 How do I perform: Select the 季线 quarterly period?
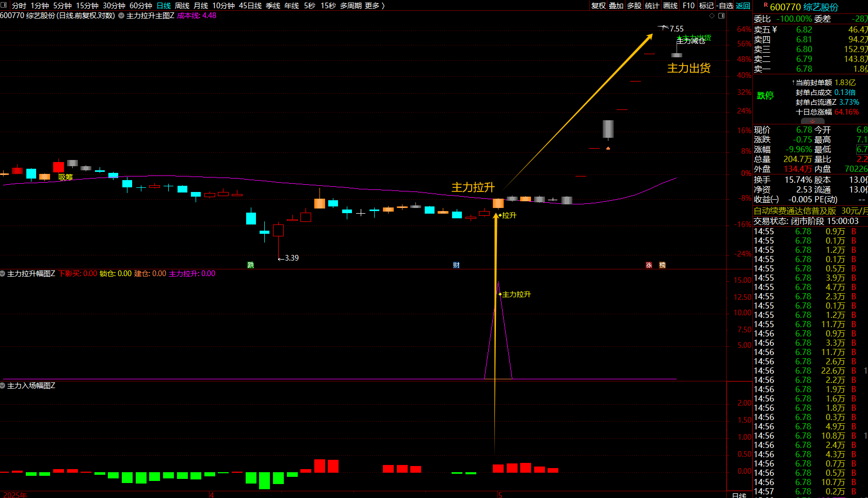(273, 6)
